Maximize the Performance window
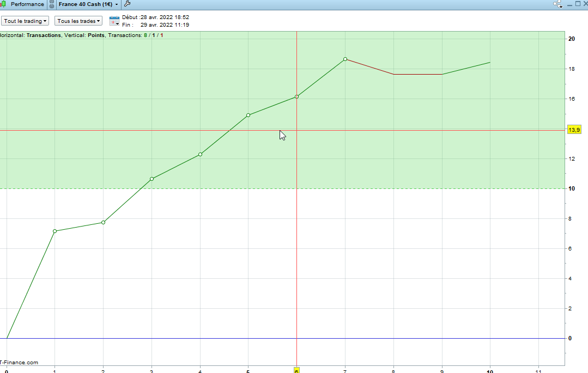Screen dimensions: 588x373 [x=578, y=4]
